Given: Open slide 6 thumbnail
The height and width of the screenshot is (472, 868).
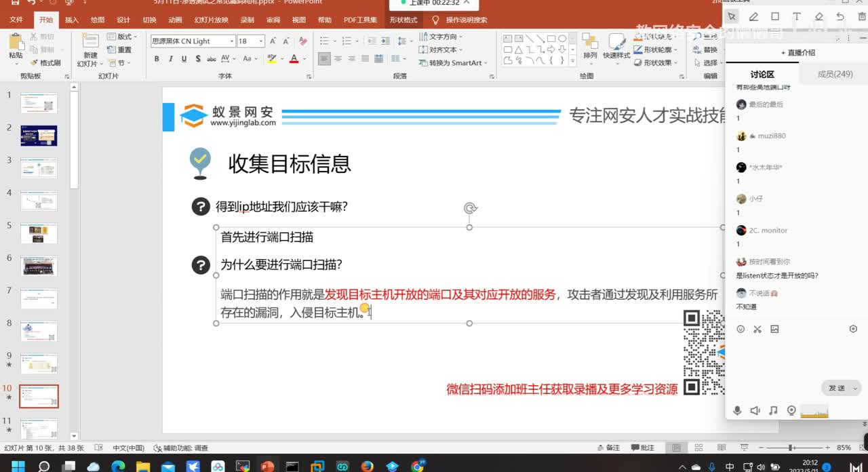Looking at the screenshot, I should [x=39, y=266].
